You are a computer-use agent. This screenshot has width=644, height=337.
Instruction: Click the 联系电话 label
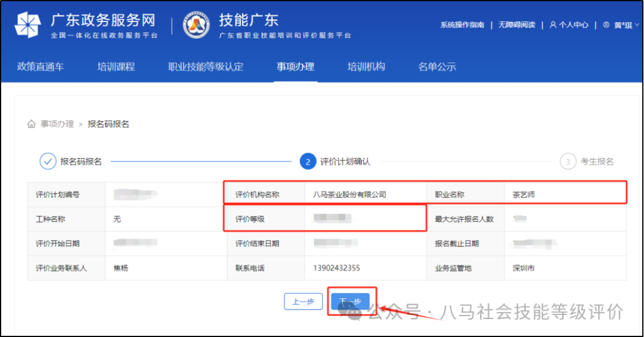coord(250,268)
